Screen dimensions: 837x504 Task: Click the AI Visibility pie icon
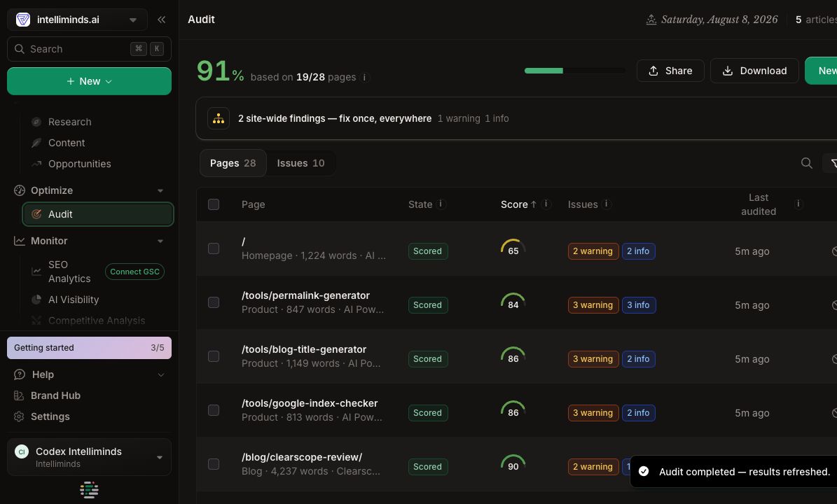(36, 300)
